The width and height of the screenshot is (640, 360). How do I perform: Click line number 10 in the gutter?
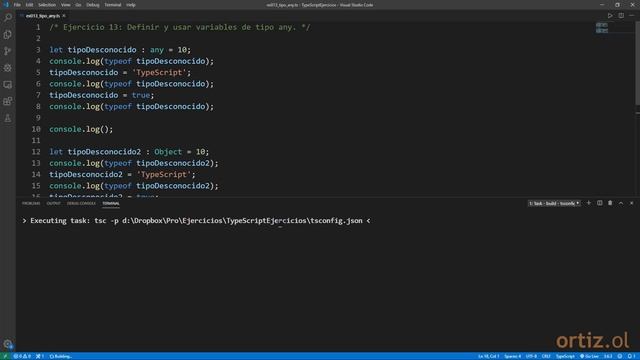36,129
